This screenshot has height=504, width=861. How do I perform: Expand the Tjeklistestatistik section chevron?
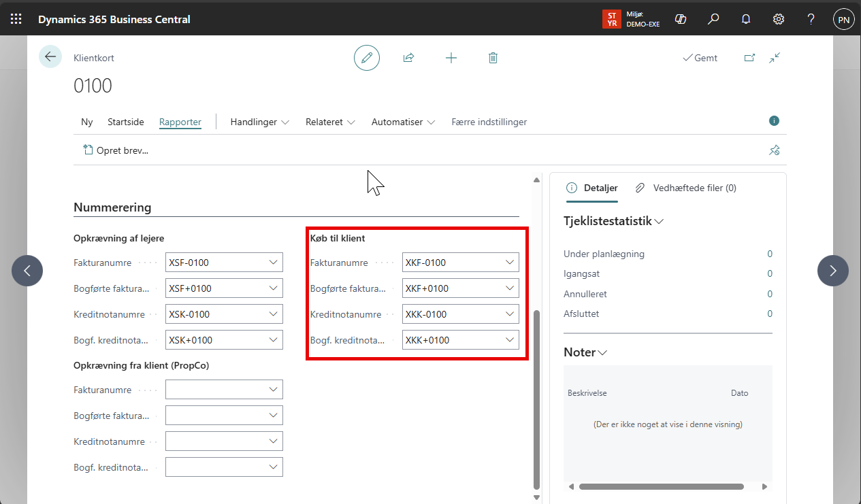click(659, 221)
